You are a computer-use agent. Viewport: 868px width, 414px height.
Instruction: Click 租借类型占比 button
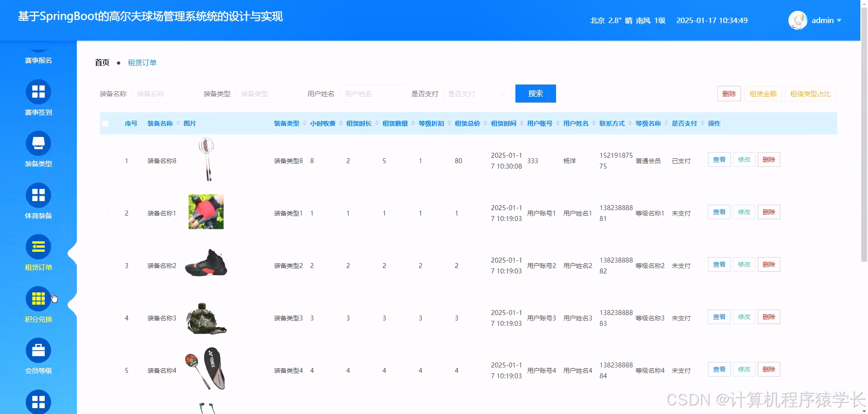810,94
